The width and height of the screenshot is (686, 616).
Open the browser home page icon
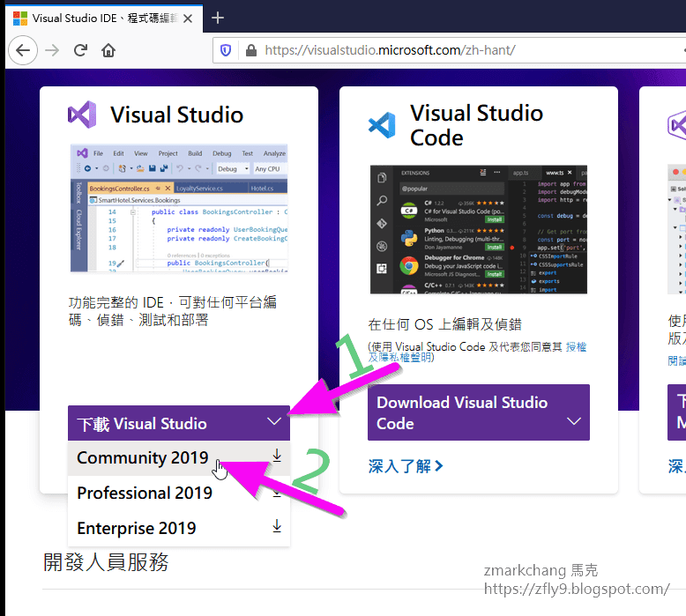(108, 50)
